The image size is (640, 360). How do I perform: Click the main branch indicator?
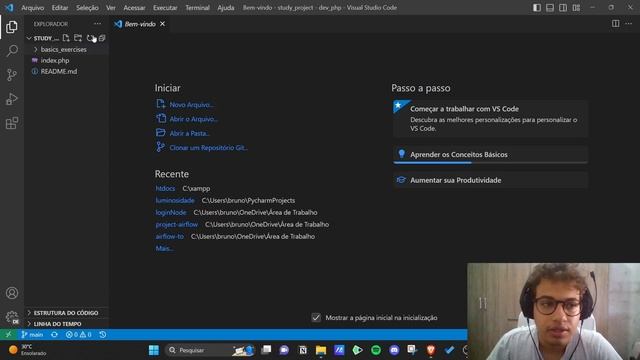point(32,334)
